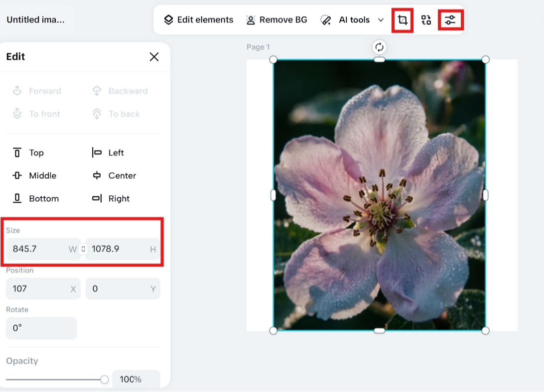
Task: Click the right edge middle handle
Action: click(x=485, y=195)
